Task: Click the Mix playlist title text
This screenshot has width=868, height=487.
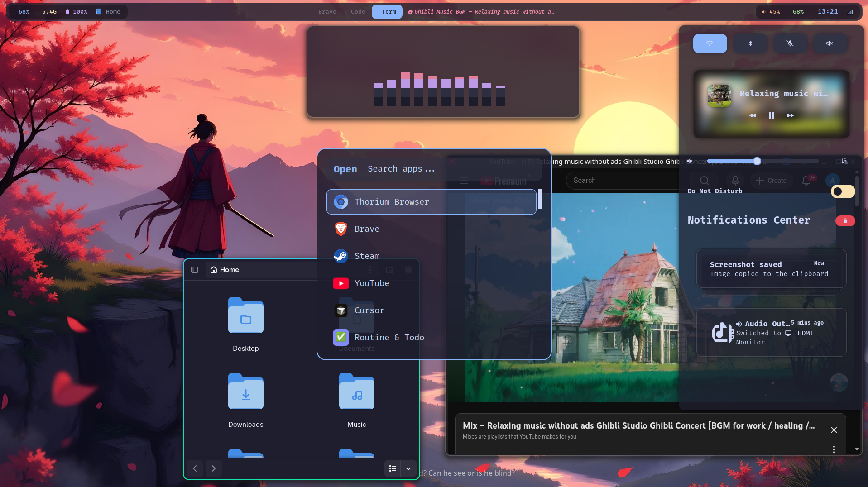Action: [x=638, y=426]
